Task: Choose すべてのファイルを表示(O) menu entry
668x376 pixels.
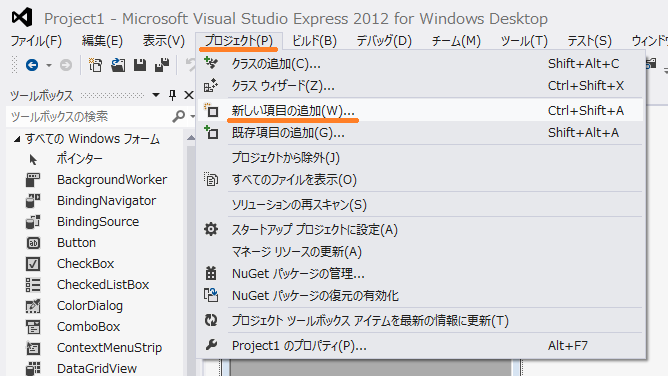Action: pos(421,180)
